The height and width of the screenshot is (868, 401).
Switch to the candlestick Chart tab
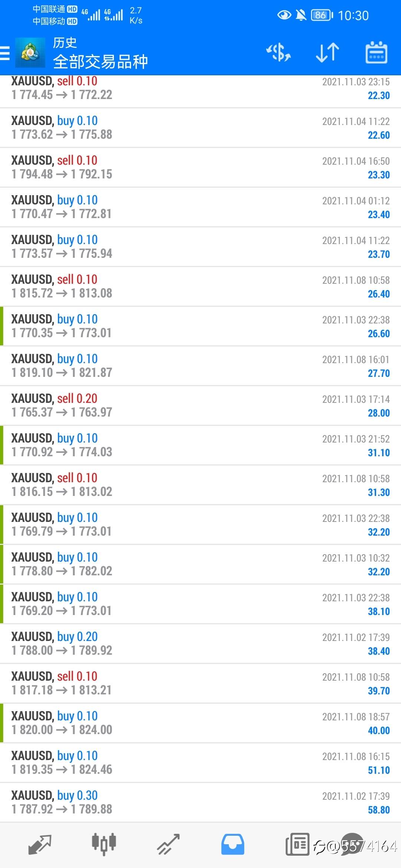coord(104,845)
